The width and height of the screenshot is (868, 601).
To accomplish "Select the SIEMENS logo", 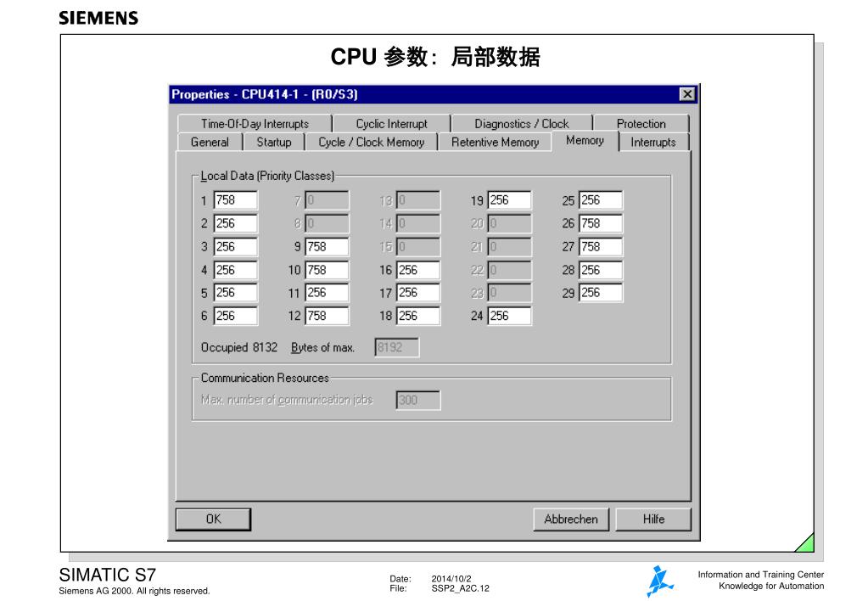I will [98, 18].
